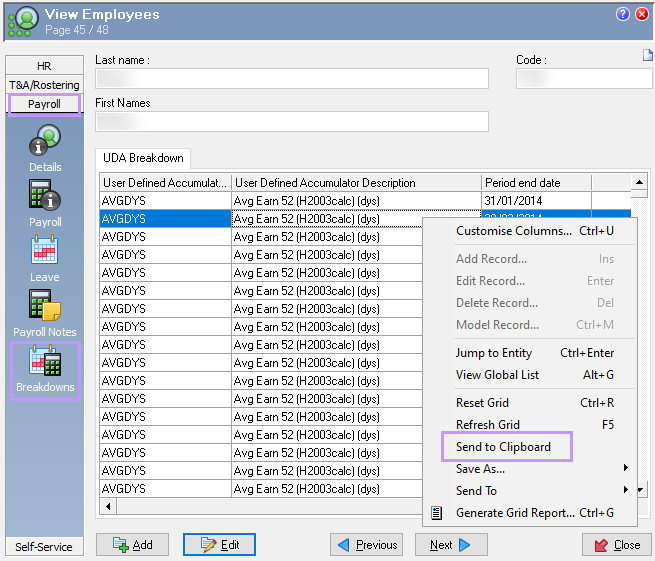Select the Breakdowns sidebar icon
This screenshot has width=655, height=561.
(x=44, y=361)
